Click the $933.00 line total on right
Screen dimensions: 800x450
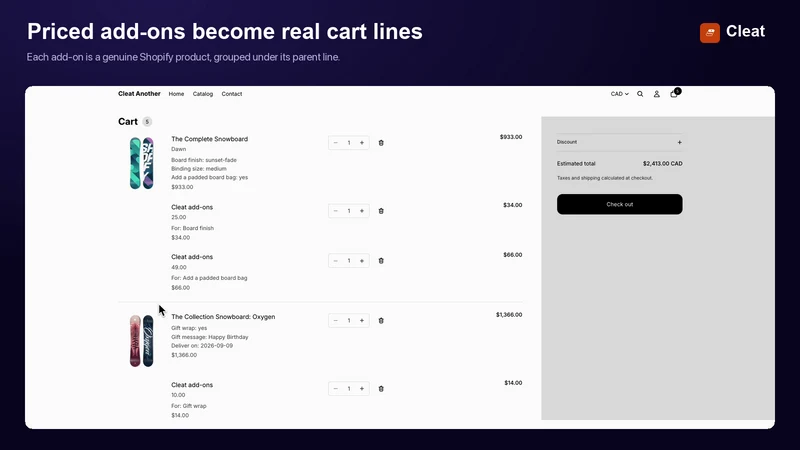click(x=511, y=137)
